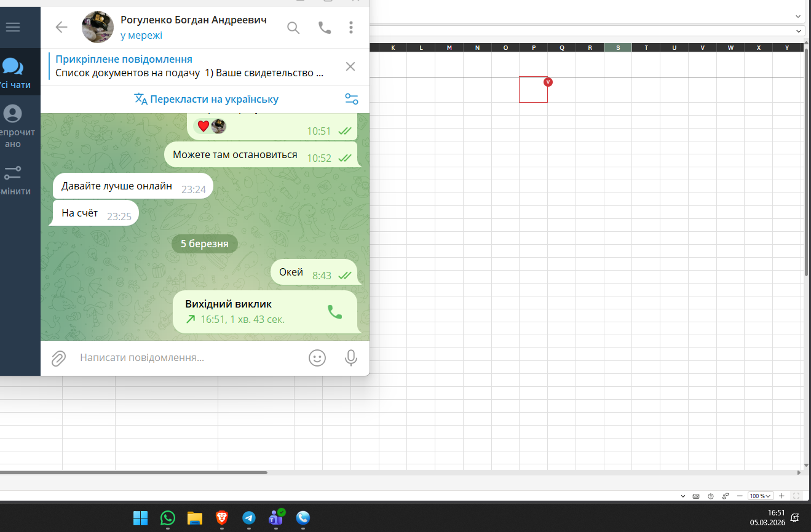The width and height of the screenshot is (811, 532).
Task: Attach a file with the paperclip icon
Action: (58, 358)
